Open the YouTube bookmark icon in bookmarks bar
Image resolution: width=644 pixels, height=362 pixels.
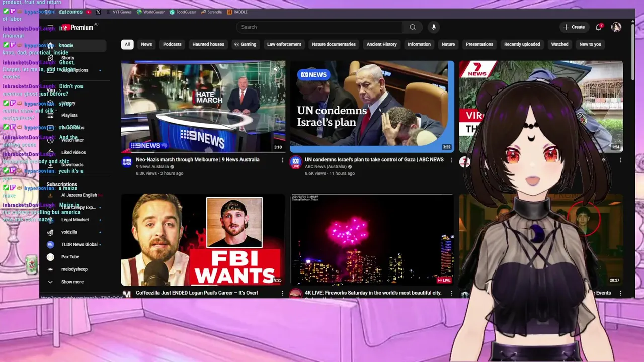click(x=89, y=12)
